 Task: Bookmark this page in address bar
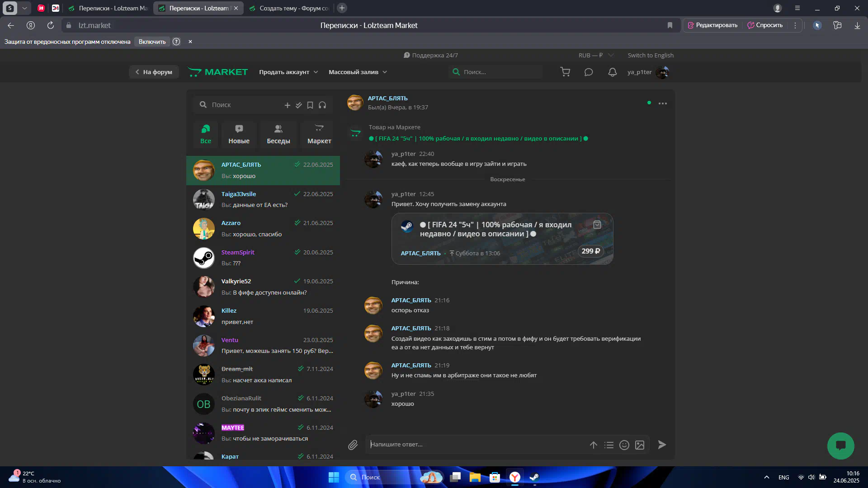(670, 25)
